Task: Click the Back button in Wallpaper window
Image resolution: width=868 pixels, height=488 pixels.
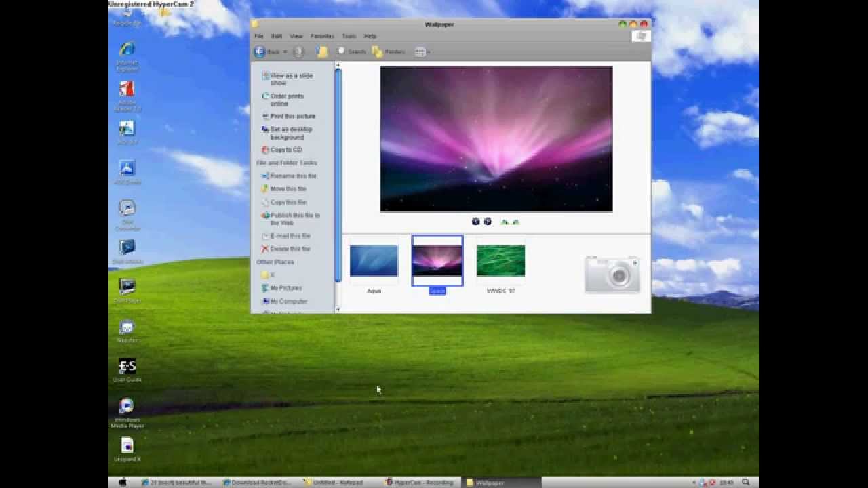Action: coord(266,52)
